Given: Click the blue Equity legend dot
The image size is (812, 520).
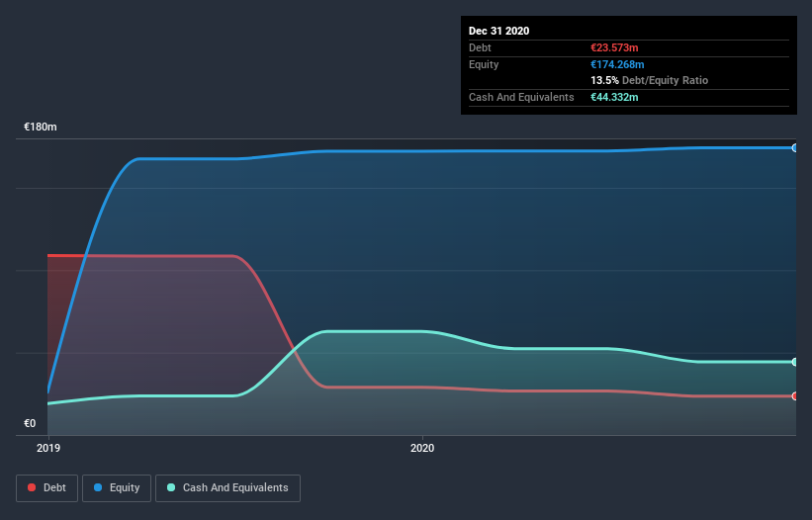Looking at the screenshot, I should coord(98,487).
